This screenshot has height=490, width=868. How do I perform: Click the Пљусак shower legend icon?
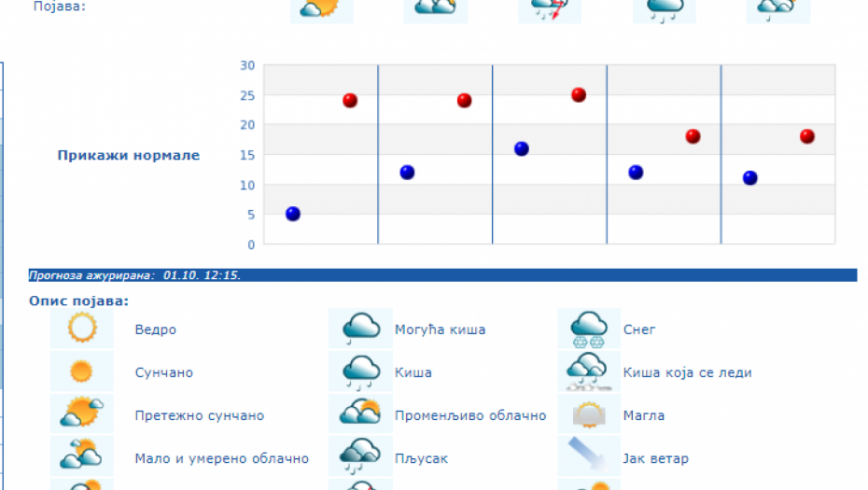pos(360,457)
